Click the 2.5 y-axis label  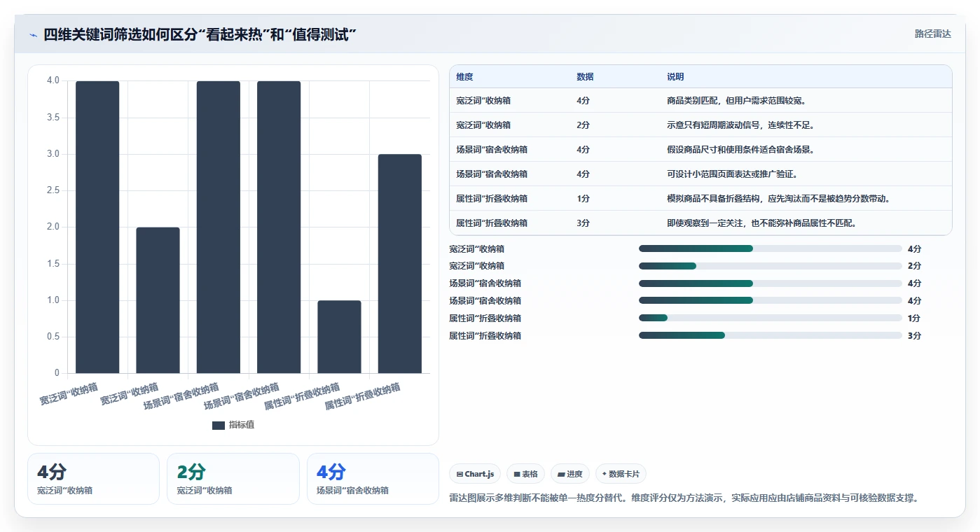point(53,190)
